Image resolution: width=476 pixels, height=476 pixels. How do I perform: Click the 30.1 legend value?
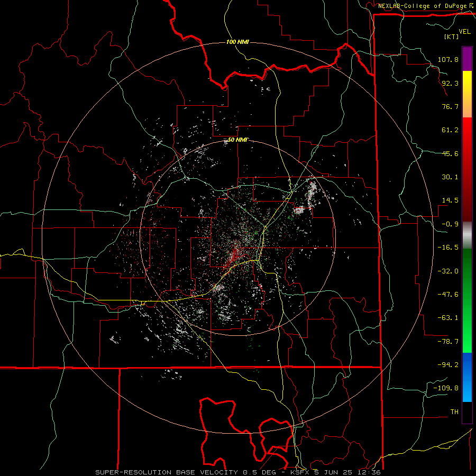pos(450,177)
